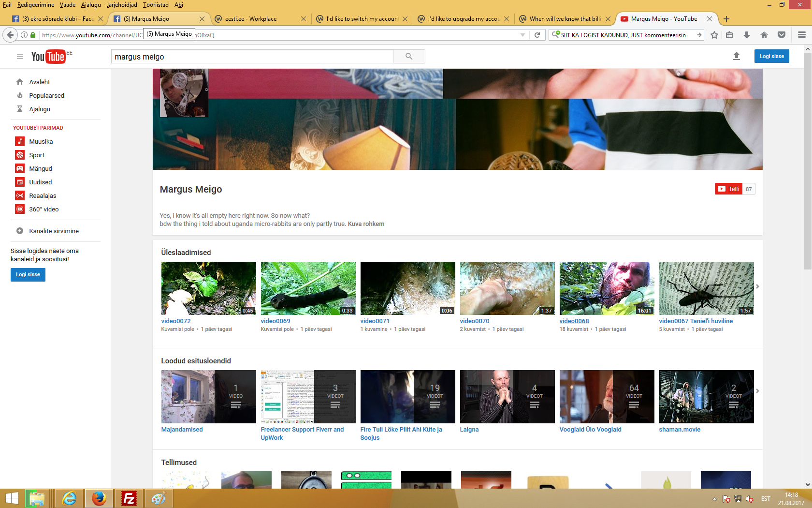Bookmark this page with star icon
Image resolution: width=812 pixels, height=508 pixels.
714,35
